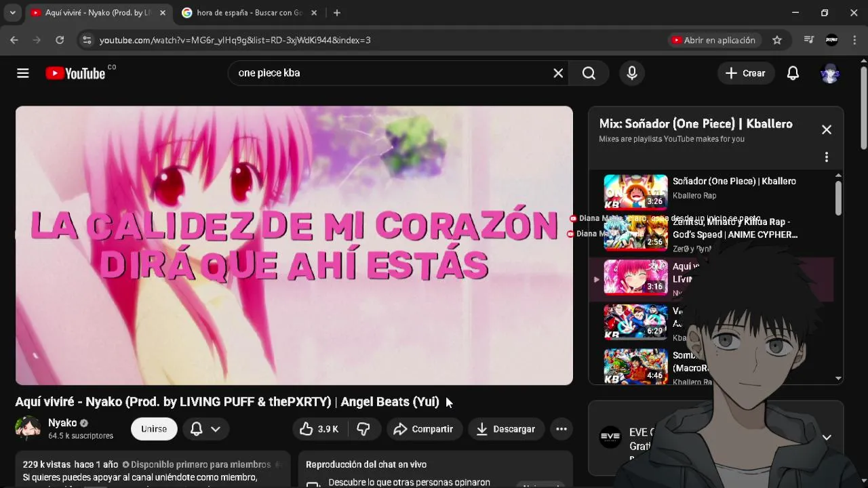This screenshot has width=868, height=488.
Task: Close the hora de españa tab
Action: (x=314, y=13)
